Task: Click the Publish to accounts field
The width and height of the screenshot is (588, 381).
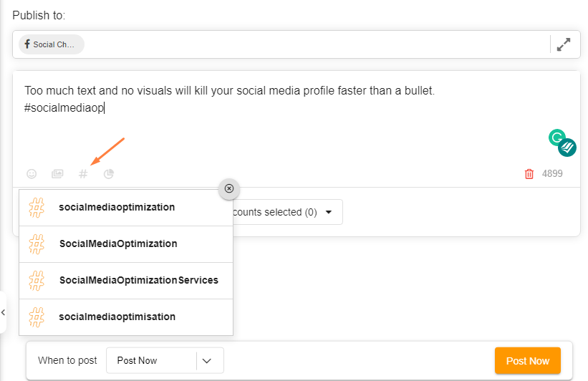Action: pyautogui.click(x=297, y=44)
